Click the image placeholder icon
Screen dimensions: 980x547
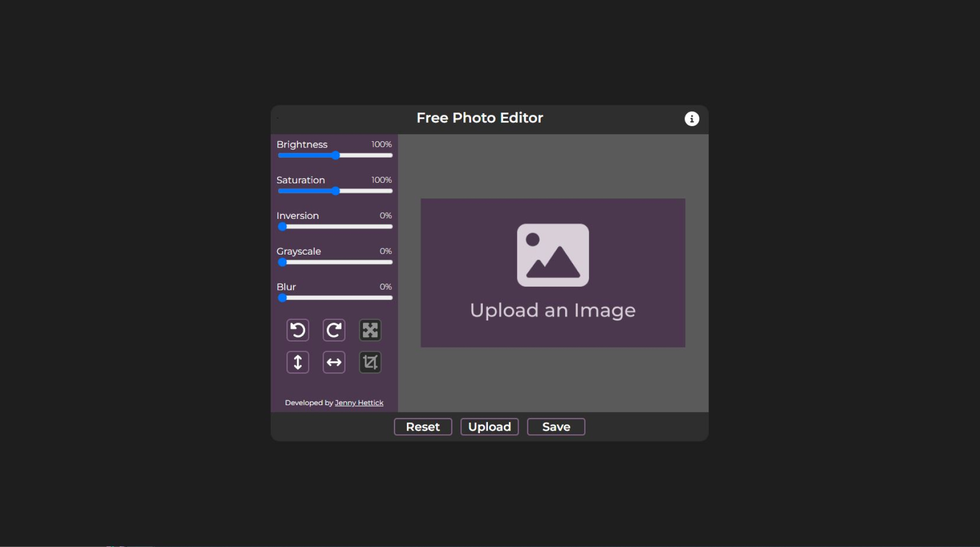(552, 255)
